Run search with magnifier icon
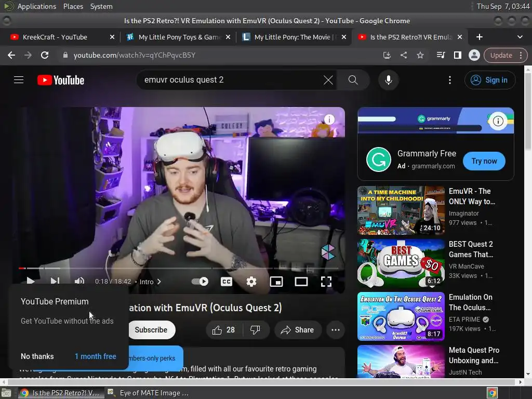Image resolution: width=532 pixels, height=399 pixels. point(353,80)
